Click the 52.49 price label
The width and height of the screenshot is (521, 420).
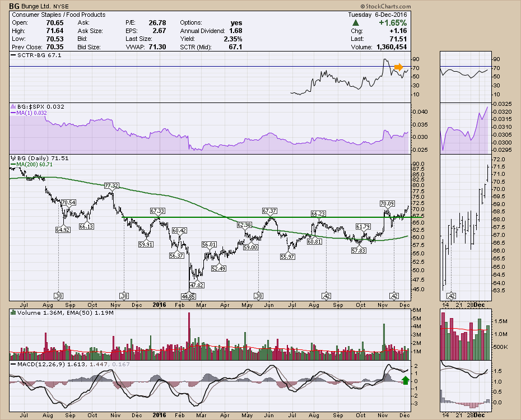click(x=218, y=268)
